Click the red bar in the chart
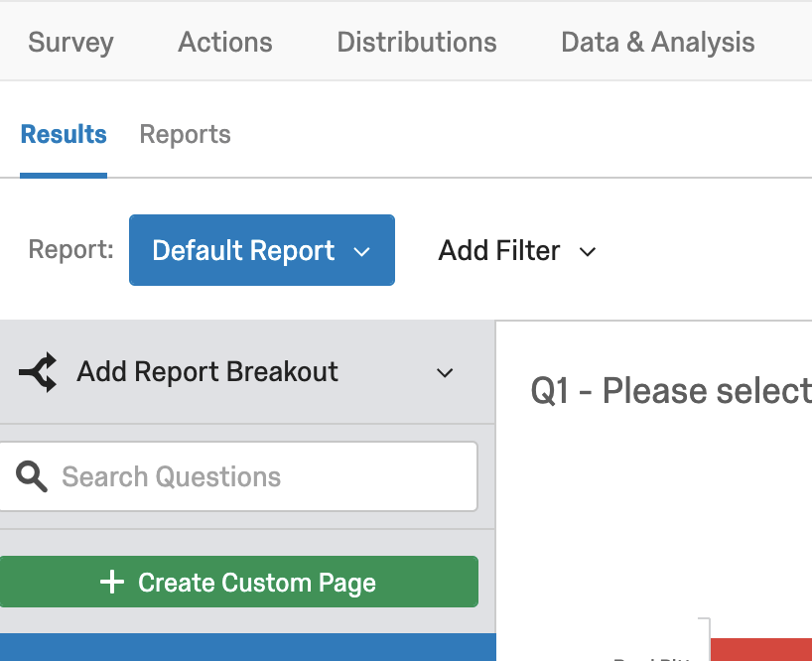The width and height of the screenshot is (812, 661). (760, 649)
